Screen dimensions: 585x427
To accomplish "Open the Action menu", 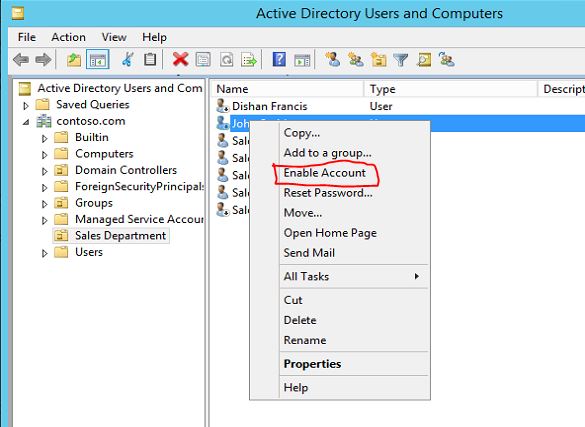I will click(x=69, y=37).
